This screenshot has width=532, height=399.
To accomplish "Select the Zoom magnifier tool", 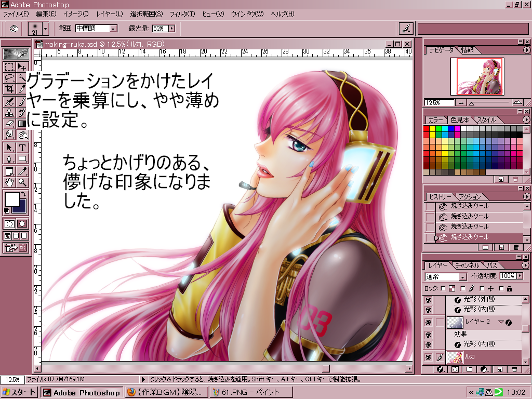I will coord(22,182).
